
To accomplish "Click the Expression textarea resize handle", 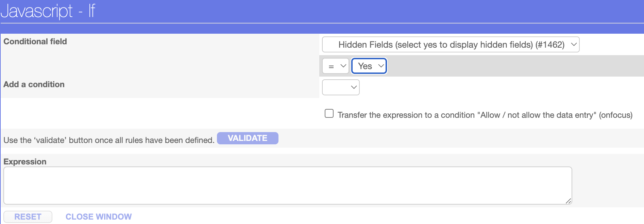I will [x=568, y=201].
